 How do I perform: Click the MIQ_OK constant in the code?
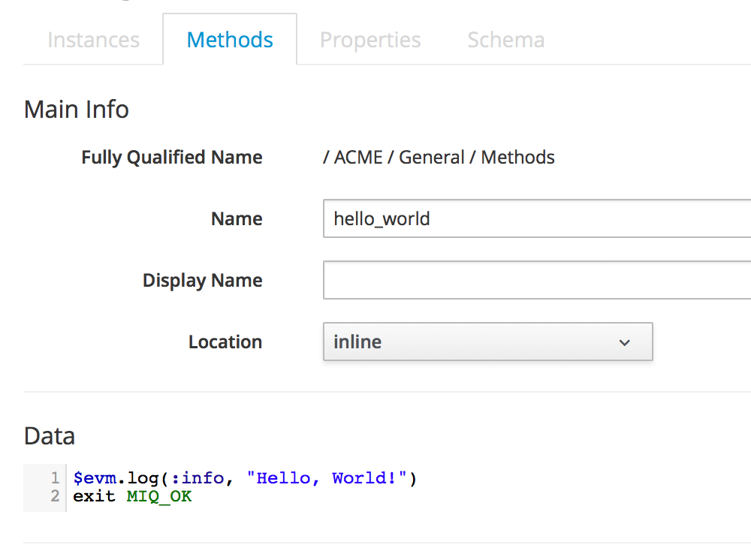pyautogui.click(x=159, y=496)
